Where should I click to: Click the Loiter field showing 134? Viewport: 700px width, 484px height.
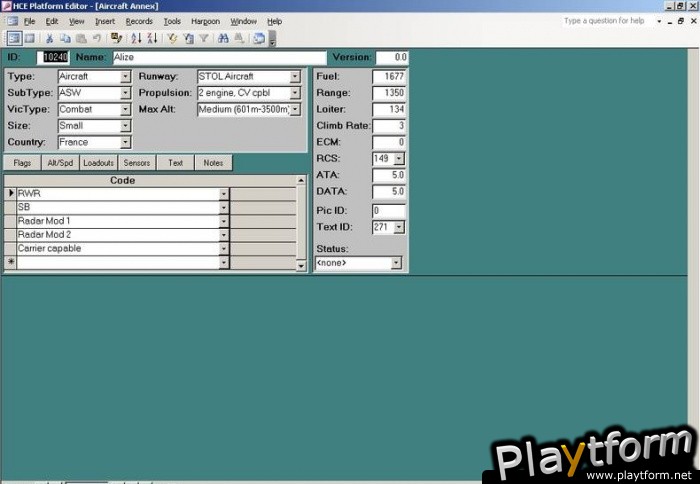coord(388,109)
